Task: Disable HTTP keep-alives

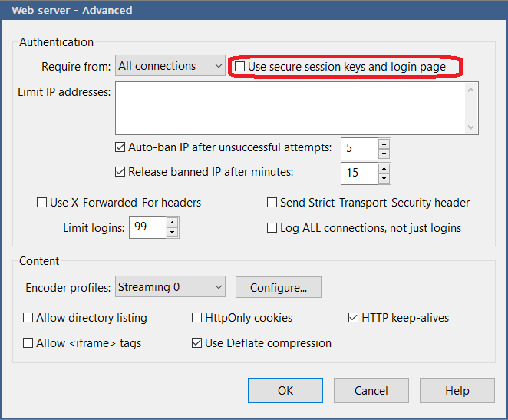Action: (x=354, y=318)
